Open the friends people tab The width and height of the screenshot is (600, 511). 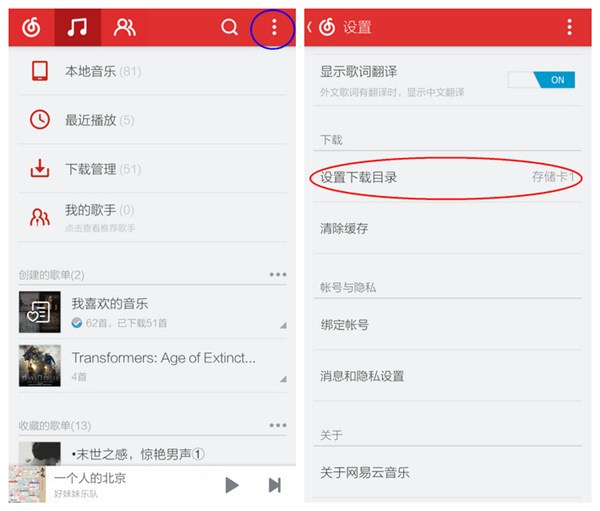[124, 27]
